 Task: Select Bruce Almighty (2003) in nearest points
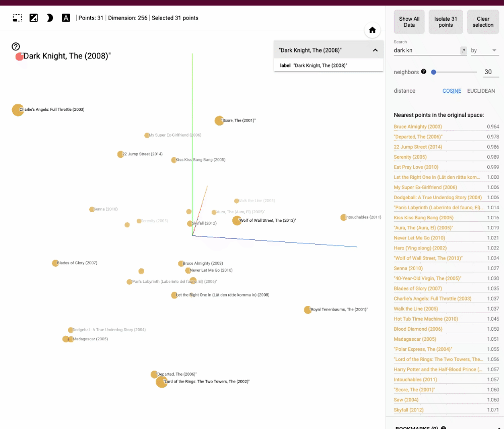pos(418,127)
